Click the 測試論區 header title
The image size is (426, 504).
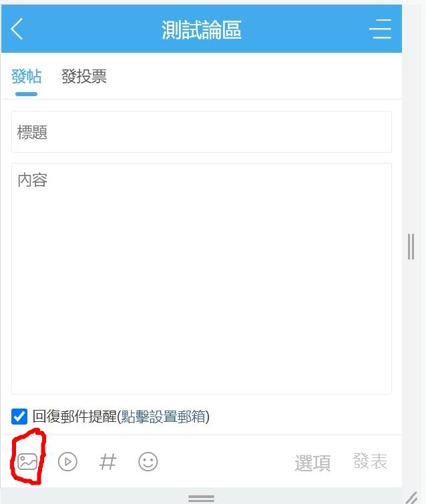point(202,29)
